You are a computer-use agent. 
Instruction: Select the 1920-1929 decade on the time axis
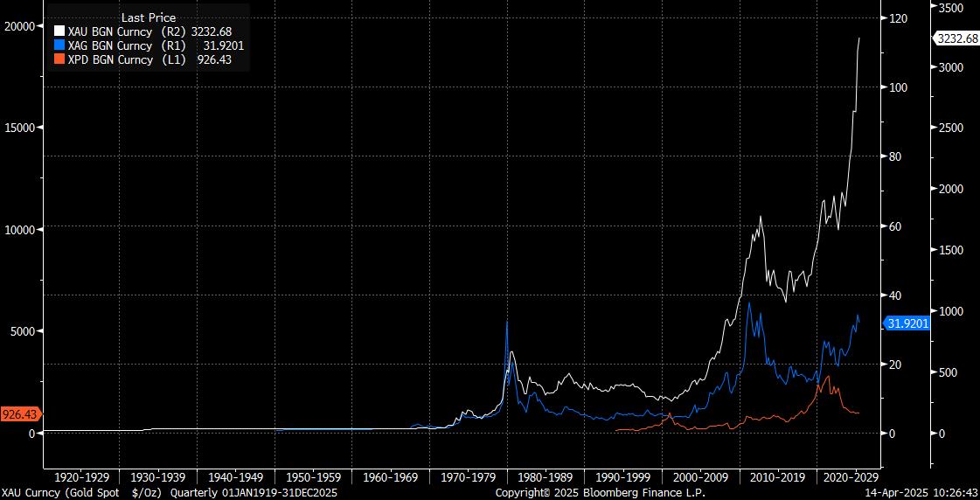click(x=81, y=478)
